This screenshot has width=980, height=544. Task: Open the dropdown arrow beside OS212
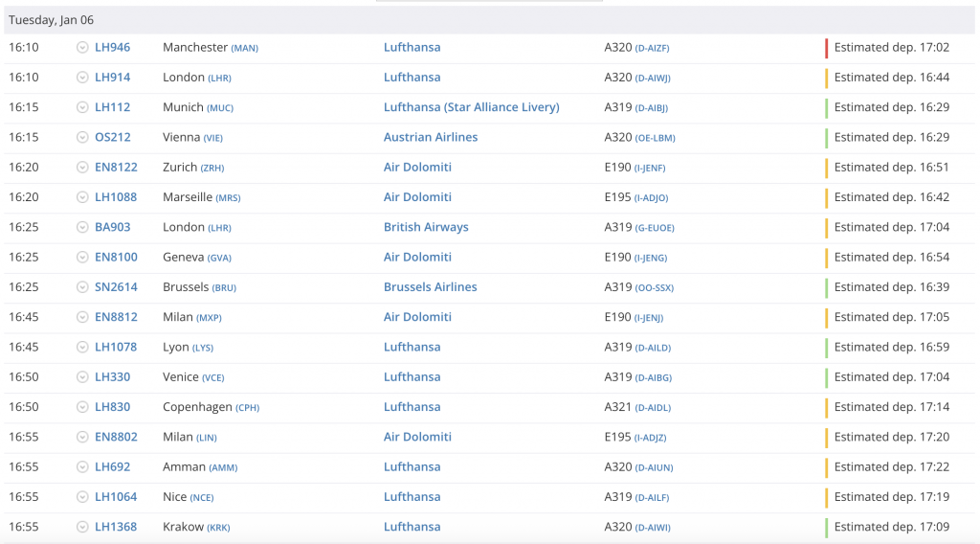pos(82,138)
